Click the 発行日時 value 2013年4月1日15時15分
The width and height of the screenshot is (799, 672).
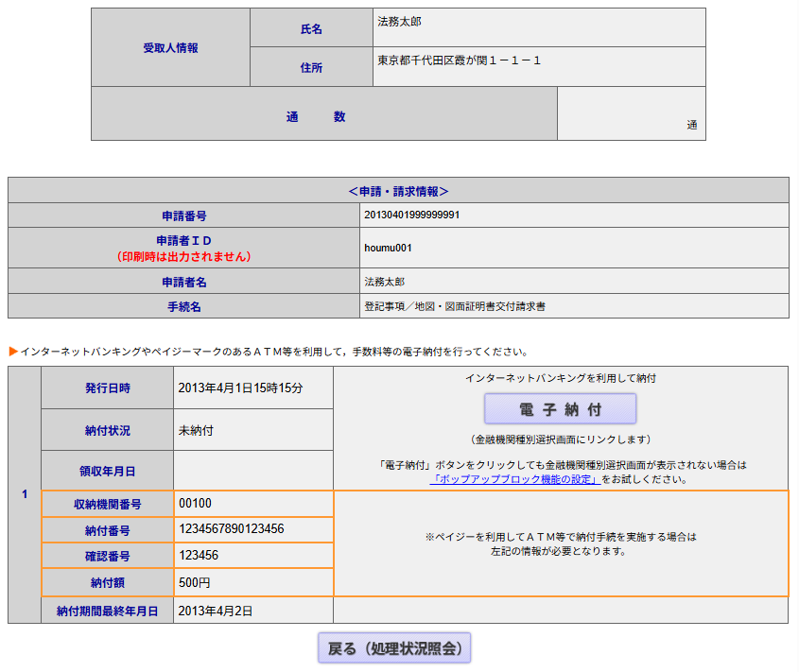point(241,388)
